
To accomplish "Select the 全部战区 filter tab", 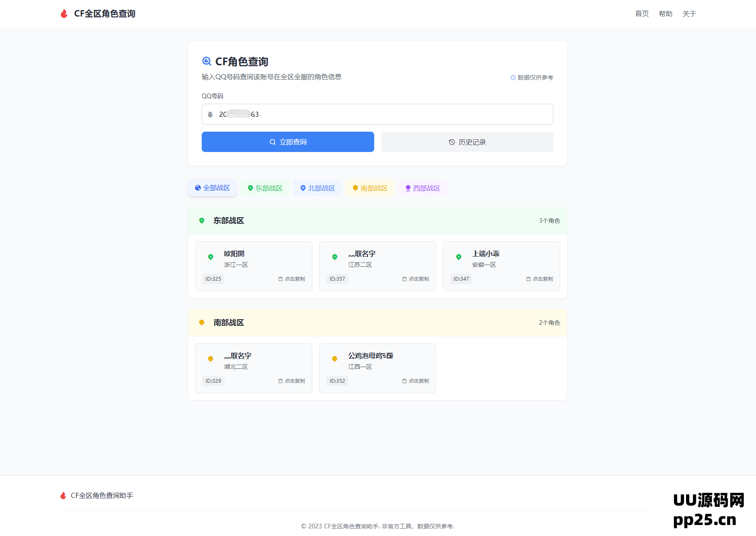I will pos(212,188).
